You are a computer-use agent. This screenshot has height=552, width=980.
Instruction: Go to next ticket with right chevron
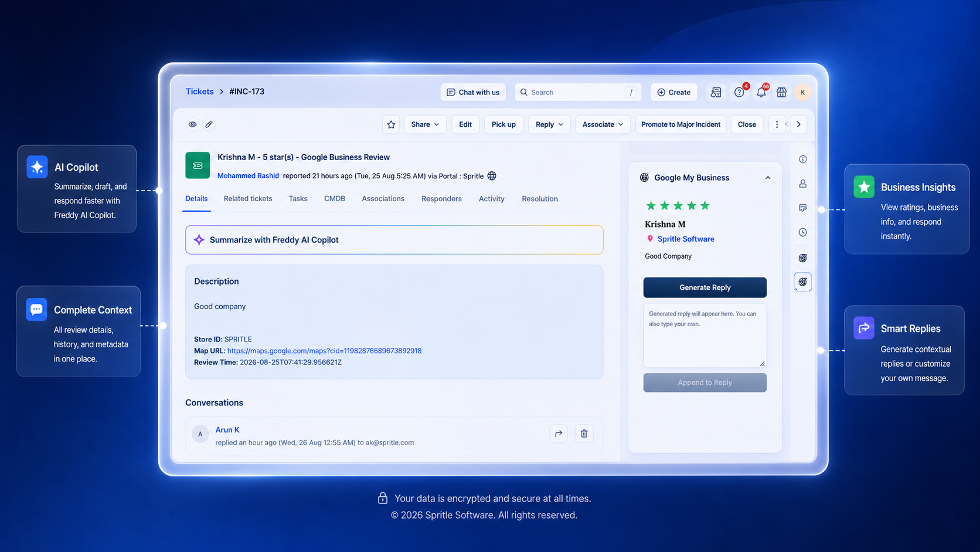point(798,124)
